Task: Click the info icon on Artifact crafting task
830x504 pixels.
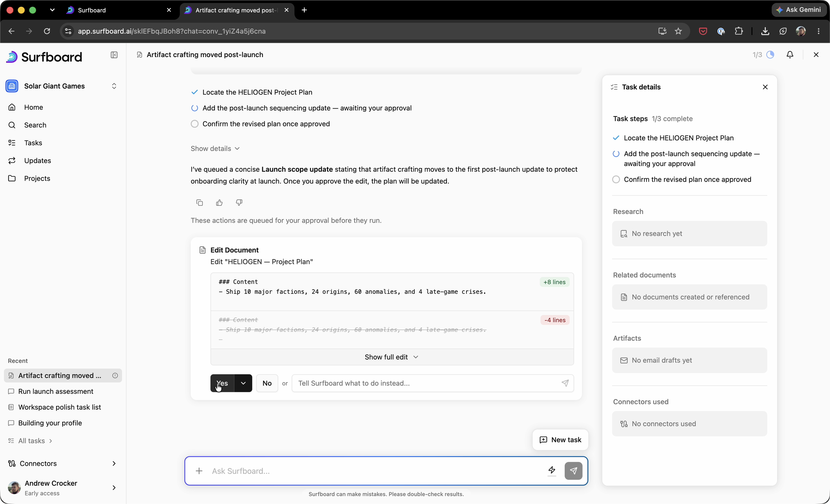Action: 115,375
